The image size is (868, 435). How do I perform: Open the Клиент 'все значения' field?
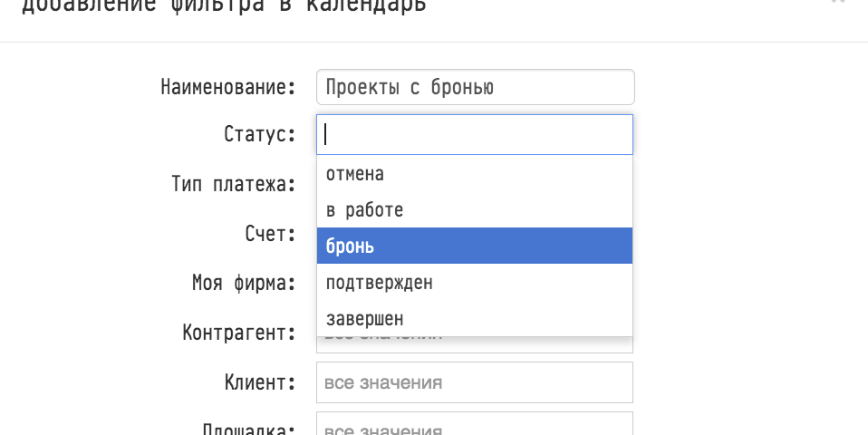point(474,382)
